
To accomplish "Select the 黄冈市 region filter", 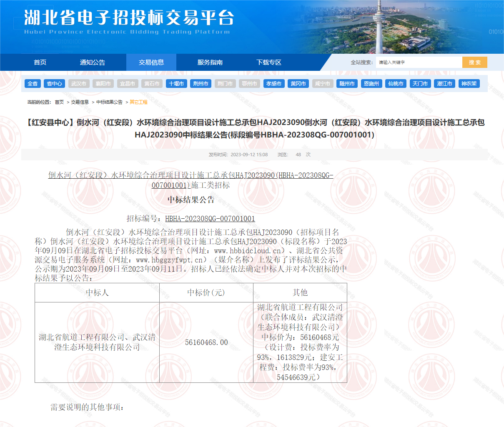I will 298,84.
